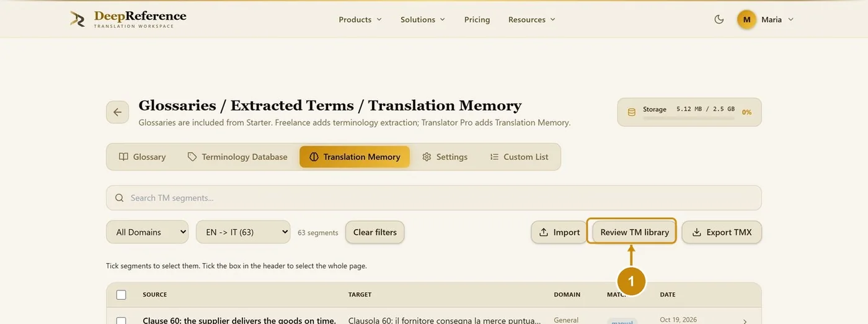Click the DeepReference logo
The width and height of the screenshot is (868, 324).
point(128,19)
